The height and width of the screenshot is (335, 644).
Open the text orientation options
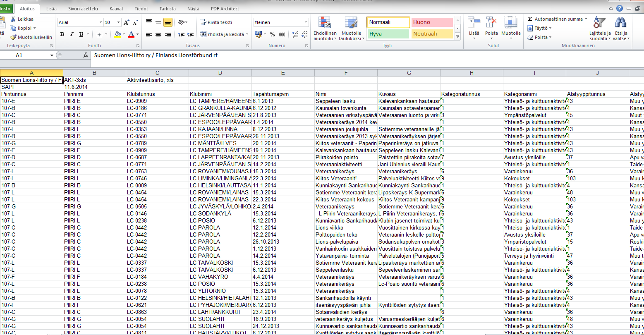pyautogui.click(x=183, y=22)
